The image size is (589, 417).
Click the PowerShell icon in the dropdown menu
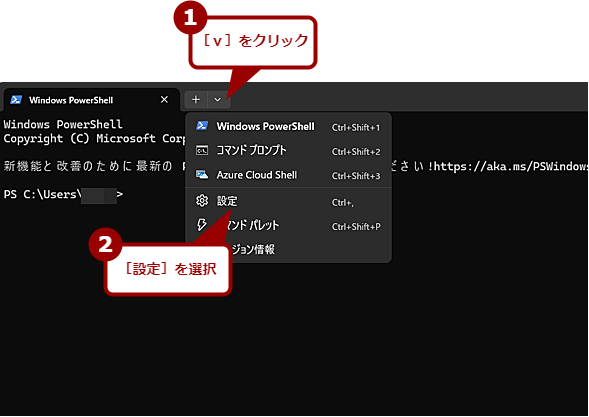click(x=202, y=125)
